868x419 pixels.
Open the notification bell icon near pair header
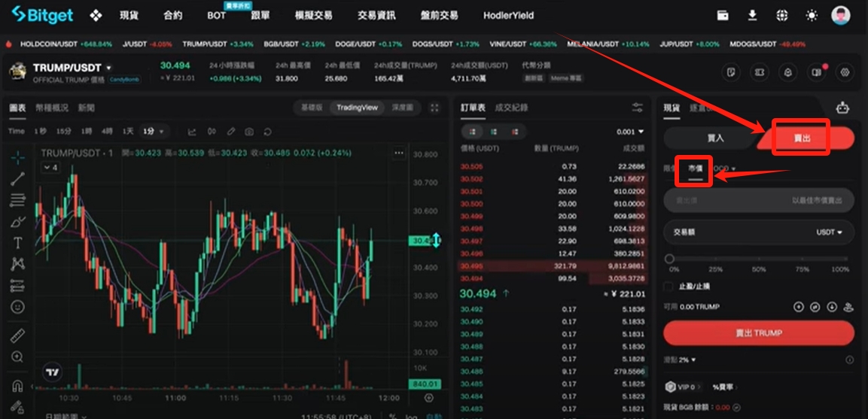pos(787,72)
